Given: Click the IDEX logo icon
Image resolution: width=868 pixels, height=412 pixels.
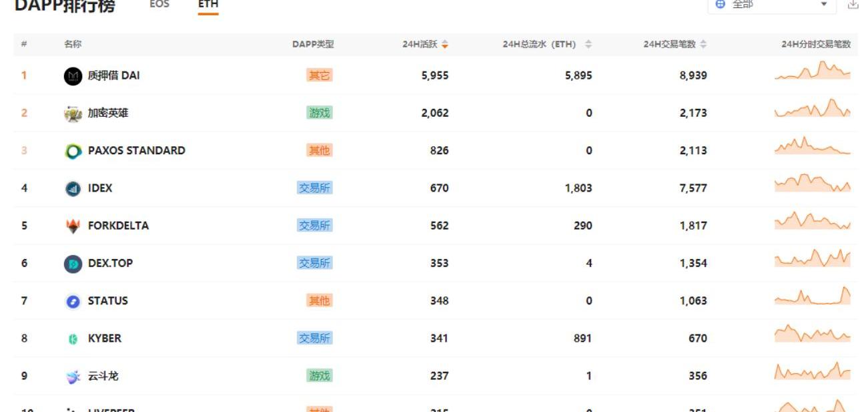Looking at the screenshot, I should 73,188.
